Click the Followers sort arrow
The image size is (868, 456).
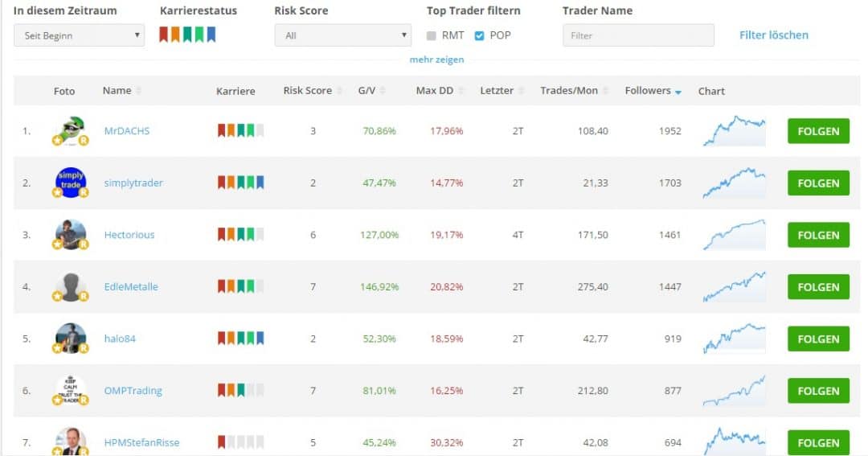click(678, 92)
